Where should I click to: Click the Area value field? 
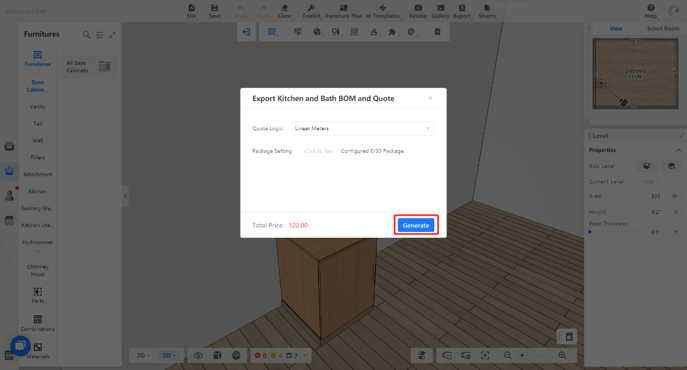pos(664,196)
